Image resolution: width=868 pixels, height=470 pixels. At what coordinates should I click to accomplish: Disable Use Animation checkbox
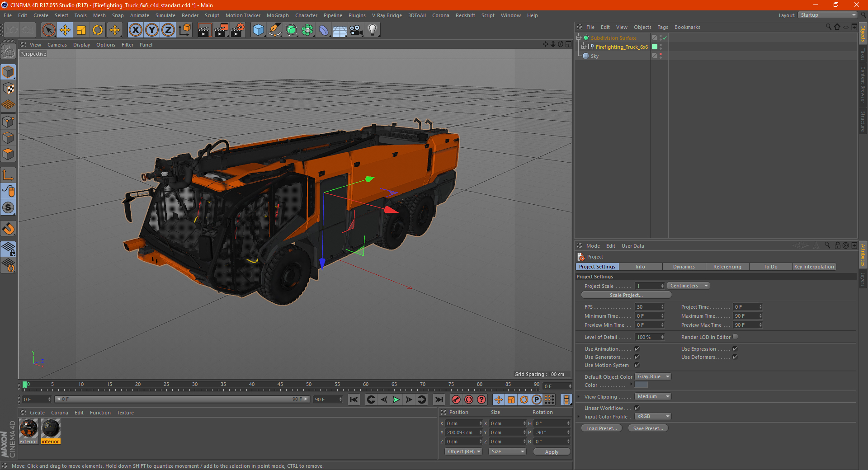point(637,349)
